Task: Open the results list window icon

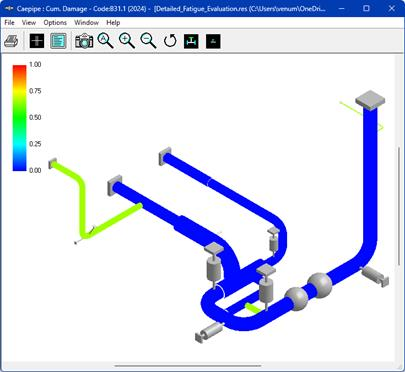Action: tap(58, 41)
